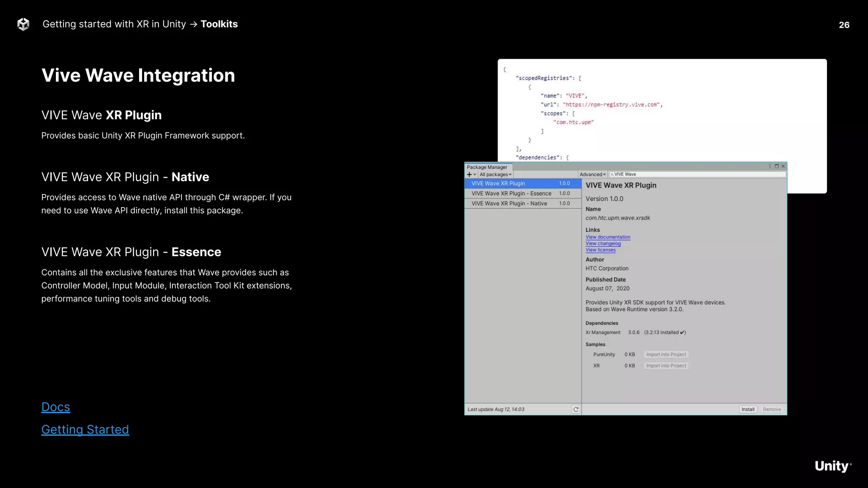Click the "August 07, 2020" published date

click(607, 288)
